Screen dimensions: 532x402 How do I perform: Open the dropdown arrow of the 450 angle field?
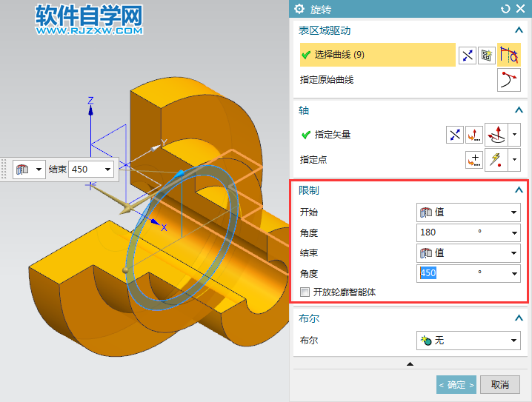click(514, 273)
